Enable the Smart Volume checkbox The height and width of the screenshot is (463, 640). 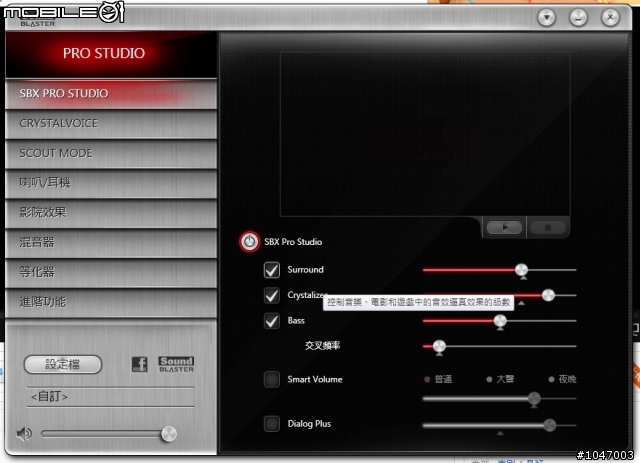click(x=272, y=379)
